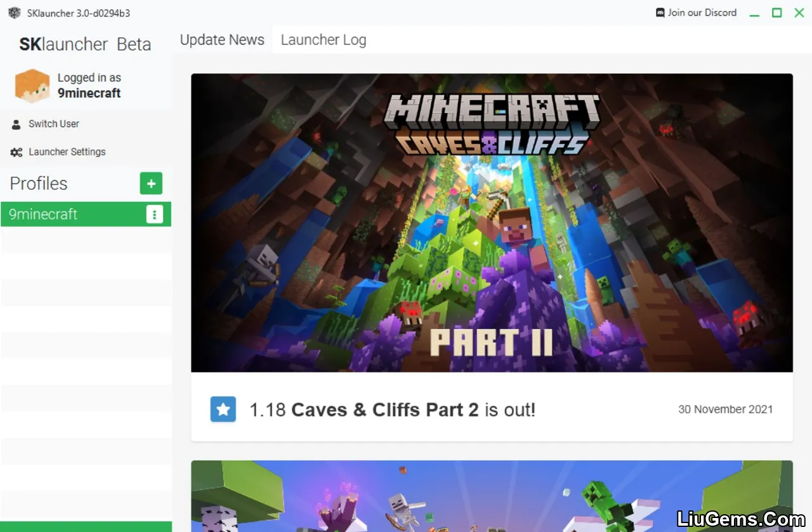
Task: Click the blue star icon beside the 1.18 news
Action: (223, 409)
